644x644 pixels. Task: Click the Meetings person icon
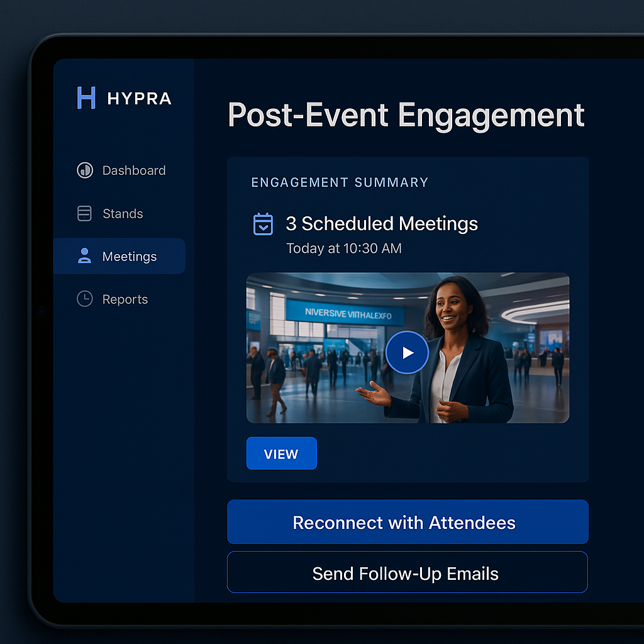coord(85,256)
